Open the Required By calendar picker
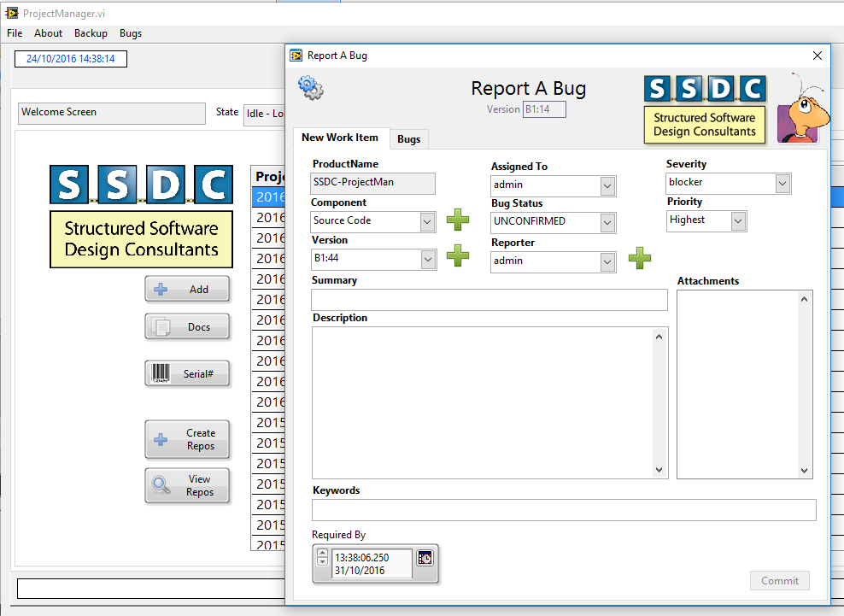844x616 pixels. [425, 558]
